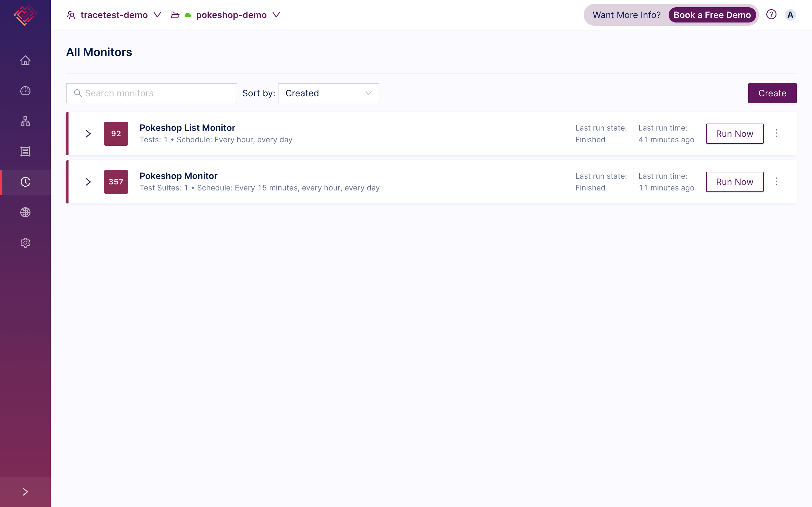This screenshot has height=507, width=812.
Task: Select the monitors clock icon in sidebar
Action: click(x=25, y=182)
